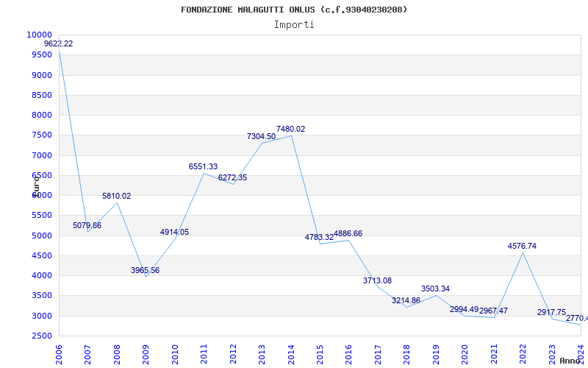Click the Euro y-axis label
The image size is (588, 368).
[x=35, y=185]
